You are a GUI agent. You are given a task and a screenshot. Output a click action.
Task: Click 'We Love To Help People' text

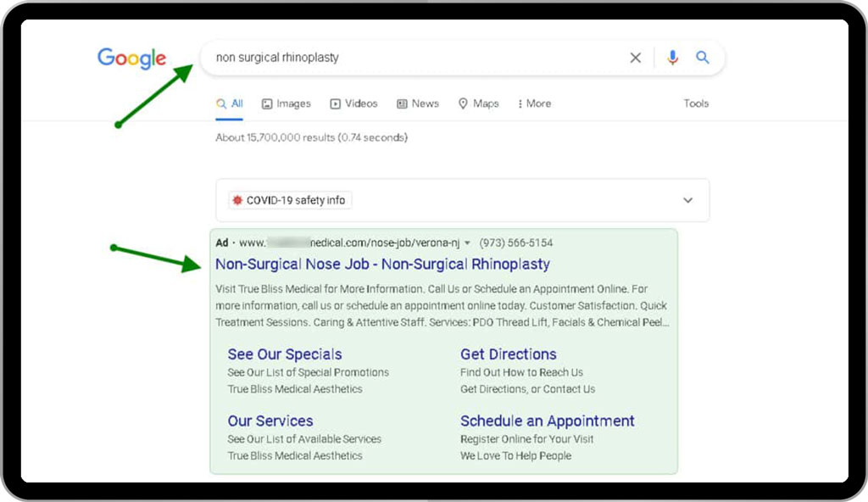(515, 455)
